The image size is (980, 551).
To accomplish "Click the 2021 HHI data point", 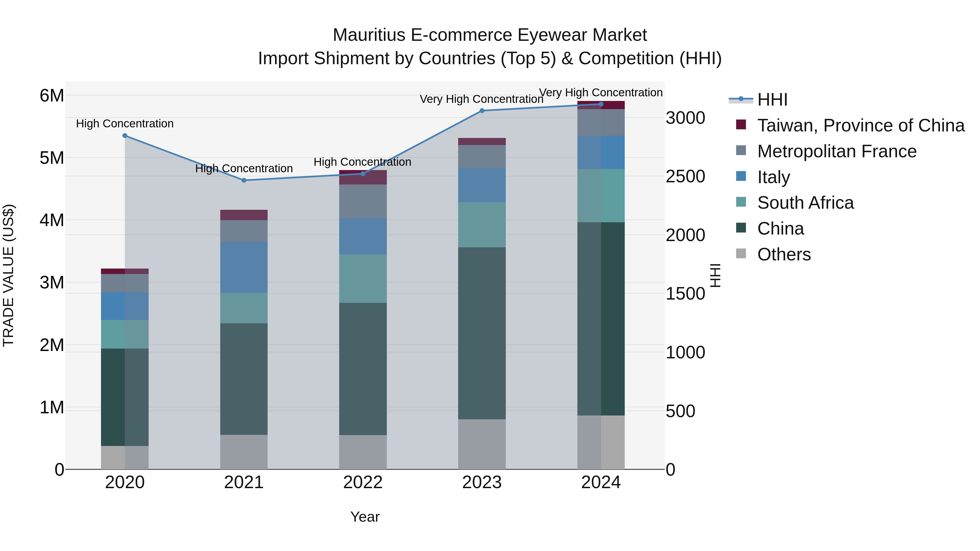I will click(244, 180).
